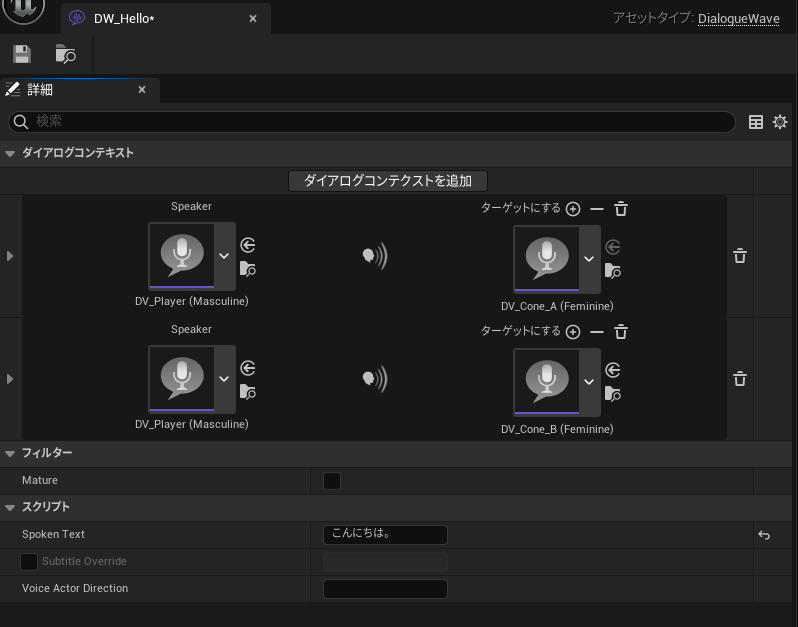The image size is (798, 627).
Task: Open first context Speaker asset dropdown
Action: click(x=224, y=256)
